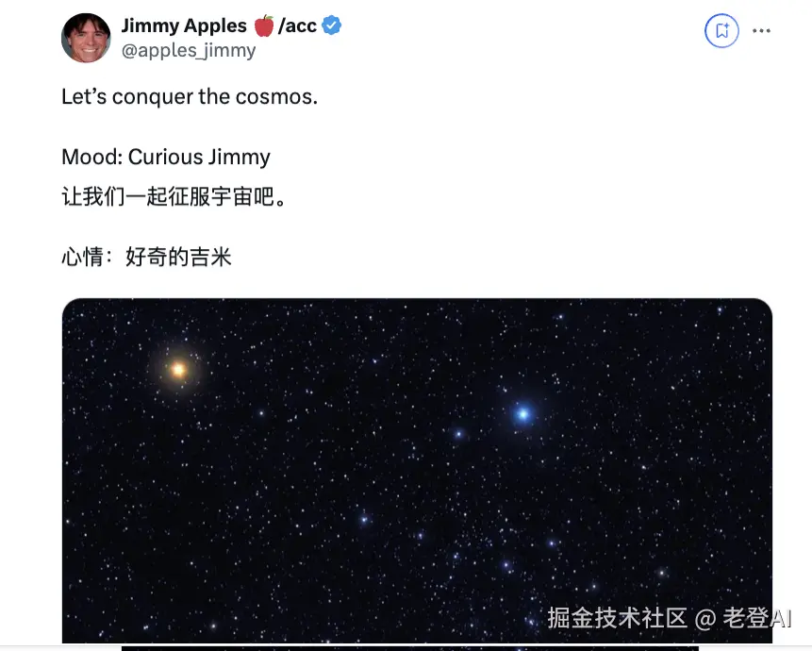Click the Chinese translation '让我们一起征服宇宙吧。'
The width and height of the screenshot is (812, 651).
coord(174,197)
